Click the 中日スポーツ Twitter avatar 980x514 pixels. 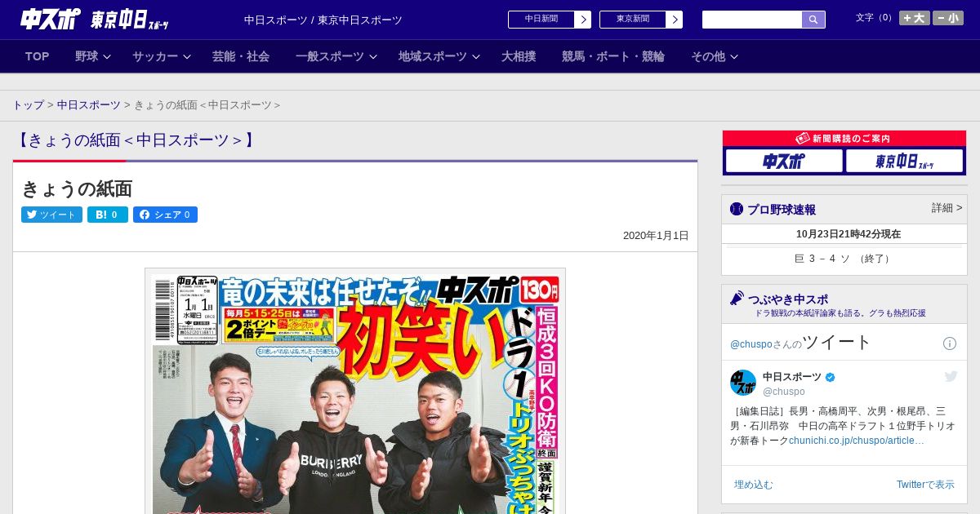tap(743, 383)
